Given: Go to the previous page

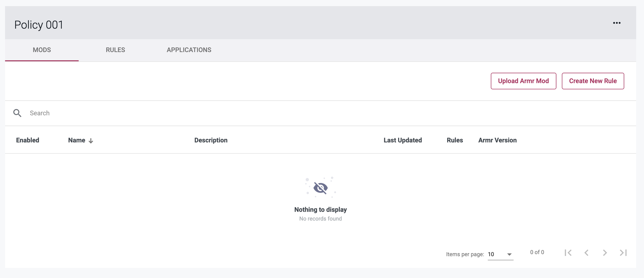Looking at the screenshot, I should (587, 253).
